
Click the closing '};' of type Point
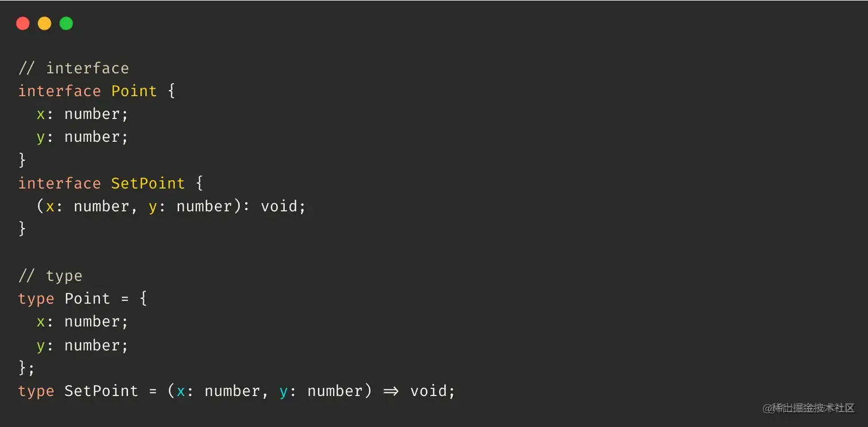(26, 368)
